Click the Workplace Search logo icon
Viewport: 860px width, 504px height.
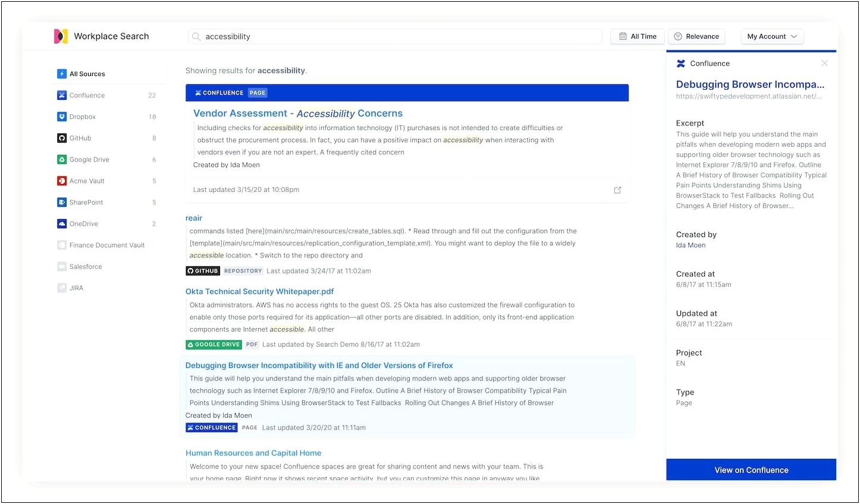61,36
